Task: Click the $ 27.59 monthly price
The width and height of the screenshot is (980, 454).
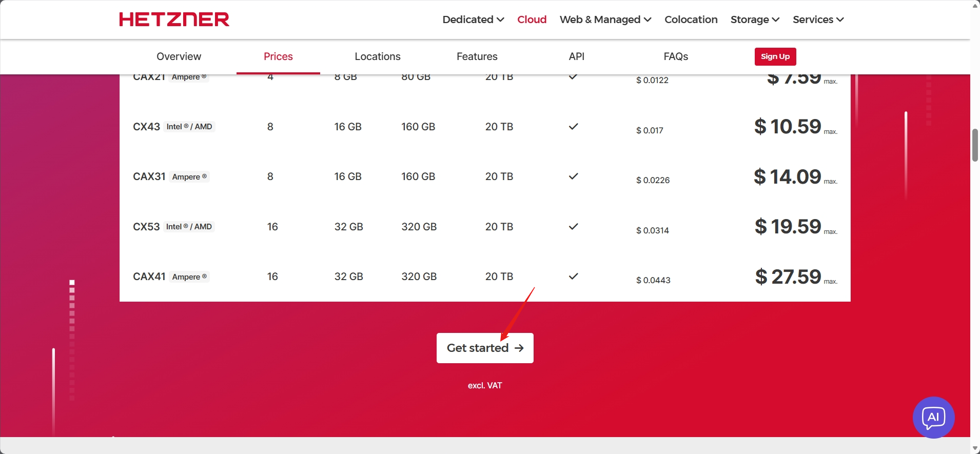Action: (x=788, y=277)
